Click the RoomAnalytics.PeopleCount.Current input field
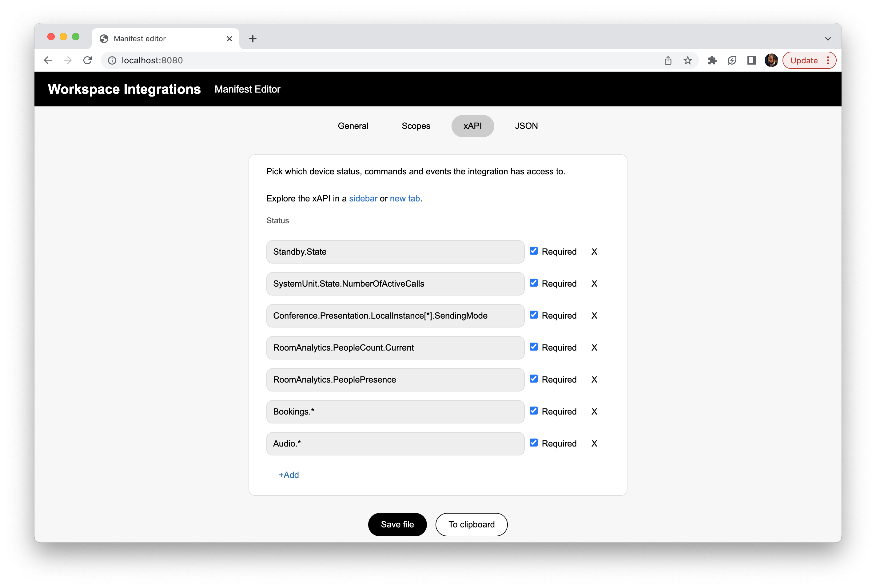876x588 pixels. tap(395, 348)
